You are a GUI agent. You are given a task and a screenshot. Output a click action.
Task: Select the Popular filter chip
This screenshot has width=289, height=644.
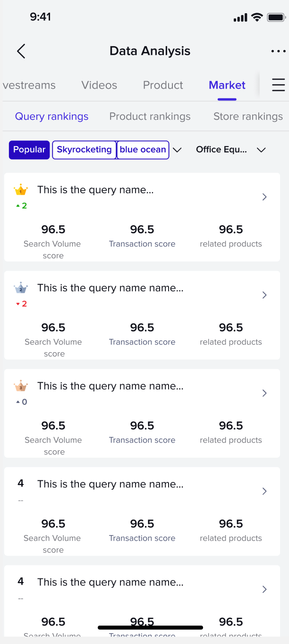(x=29, y=150)
